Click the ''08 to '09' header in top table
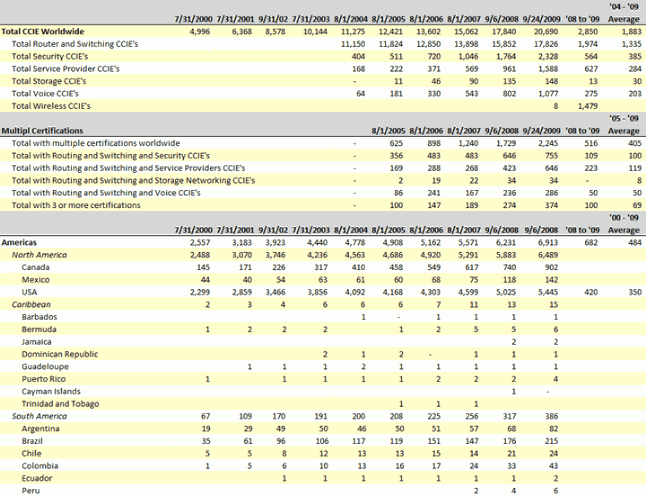 tap(583, 19)
